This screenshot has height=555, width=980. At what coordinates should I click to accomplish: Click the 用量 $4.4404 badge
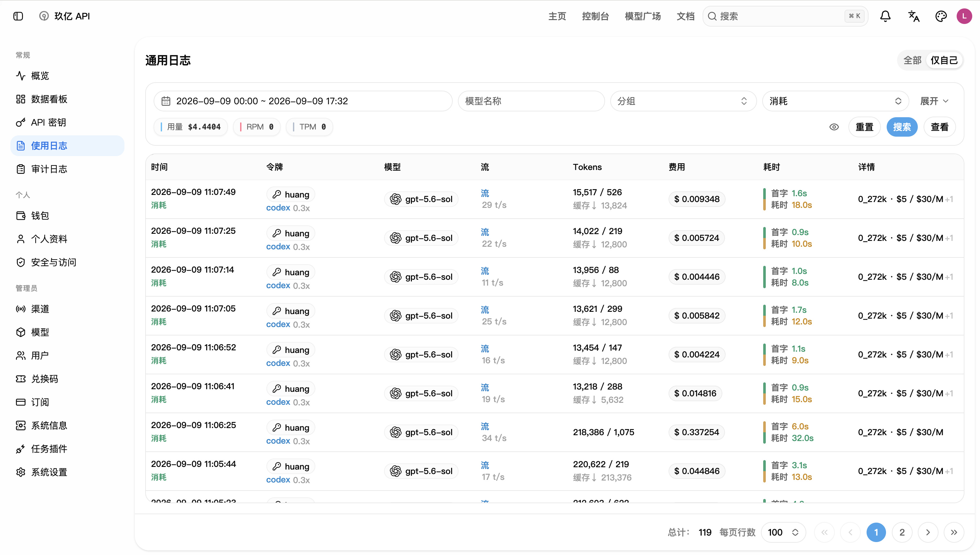click(190, 127)
